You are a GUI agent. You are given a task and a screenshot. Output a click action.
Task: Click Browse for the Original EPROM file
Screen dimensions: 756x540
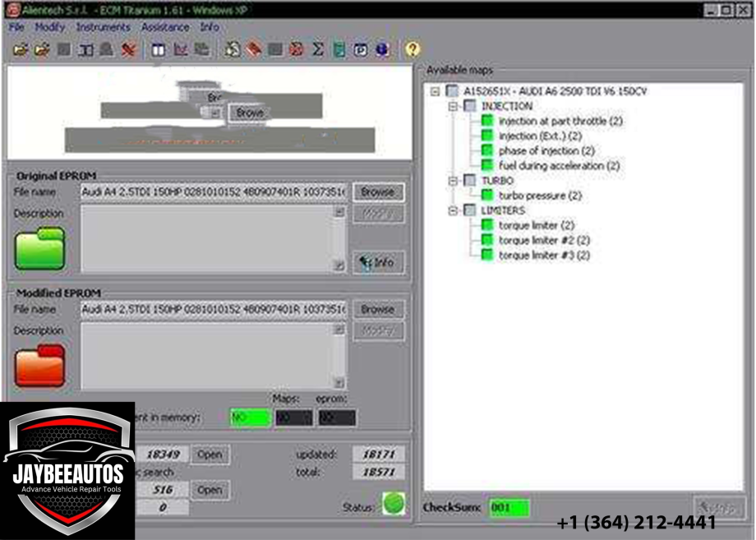point(378,192)
